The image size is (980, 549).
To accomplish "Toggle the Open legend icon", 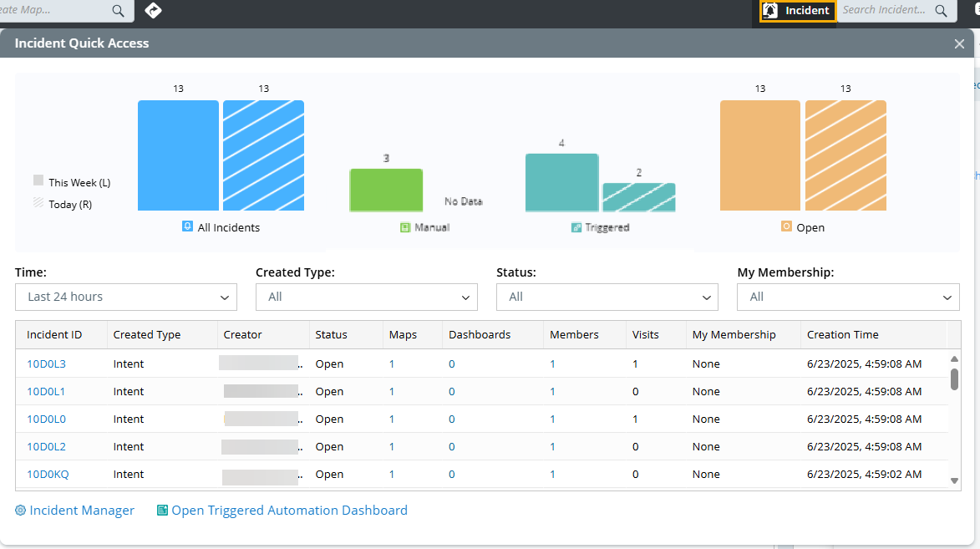I will click(x=786, y=226).
